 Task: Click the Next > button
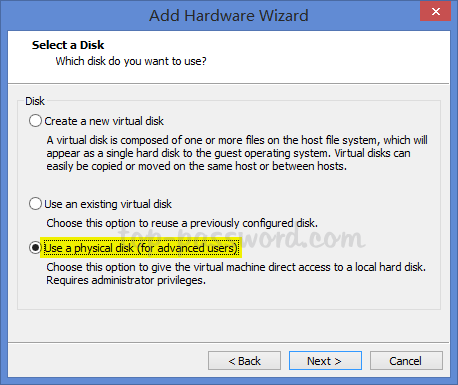coord(325,361)
